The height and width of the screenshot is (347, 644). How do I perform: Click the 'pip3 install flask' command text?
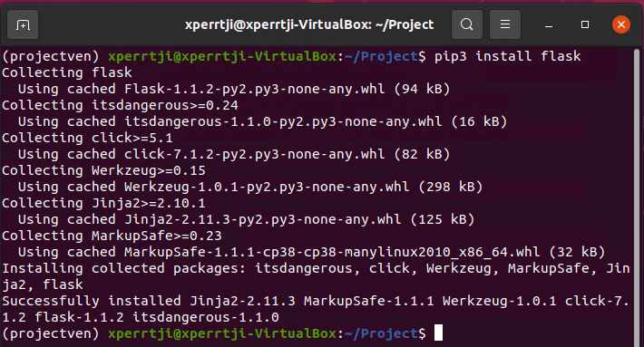click(x=508, y=56)
